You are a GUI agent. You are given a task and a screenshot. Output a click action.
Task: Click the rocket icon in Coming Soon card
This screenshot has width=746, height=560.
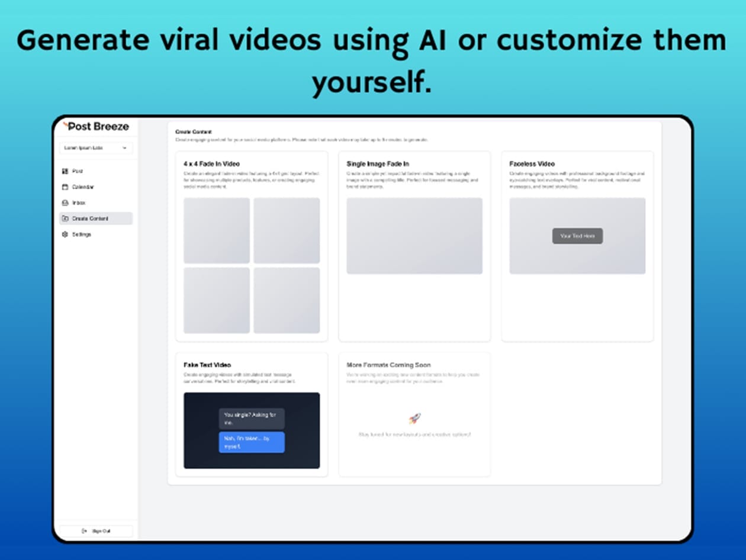(414, 419)
